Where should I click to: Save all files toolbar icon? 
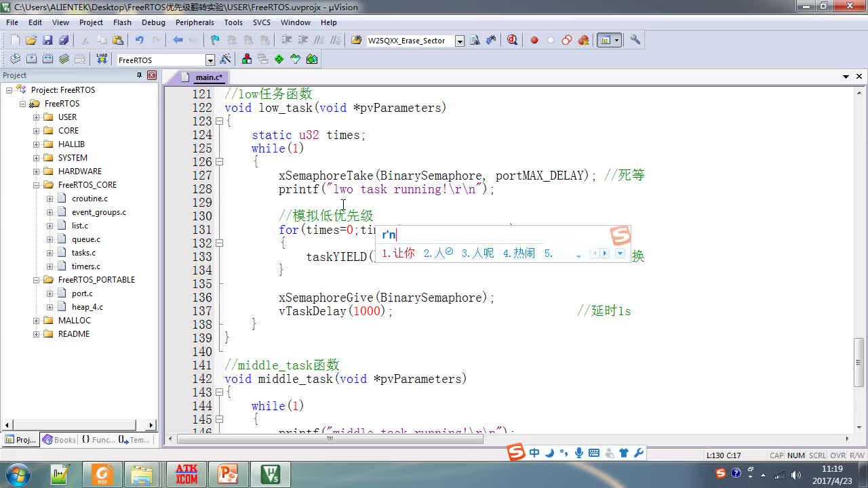[x=63, y=41]
